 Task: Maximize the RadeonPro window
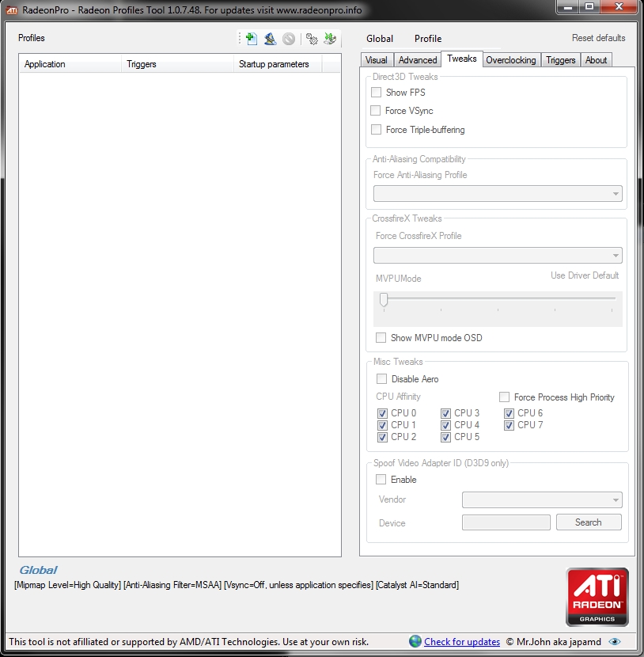click(589, 7)
